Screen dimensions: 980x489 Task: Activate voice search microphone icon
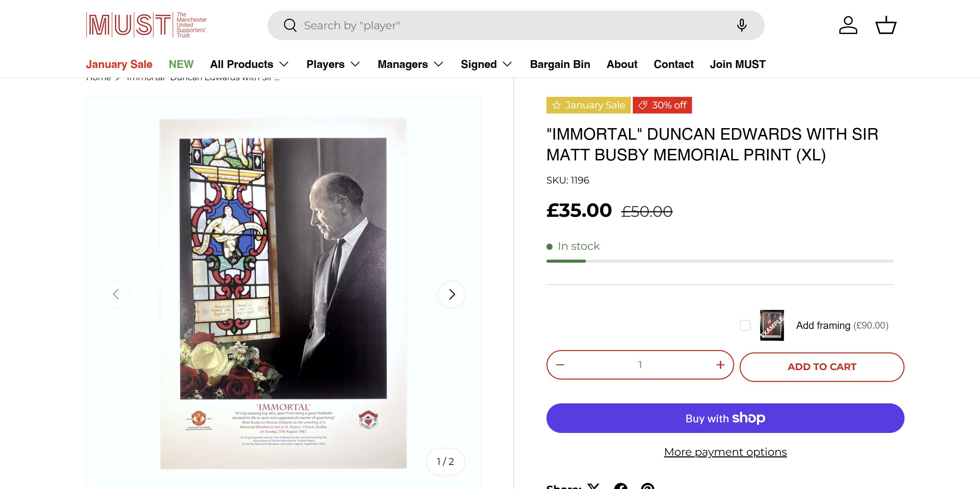tap(742, 25)
